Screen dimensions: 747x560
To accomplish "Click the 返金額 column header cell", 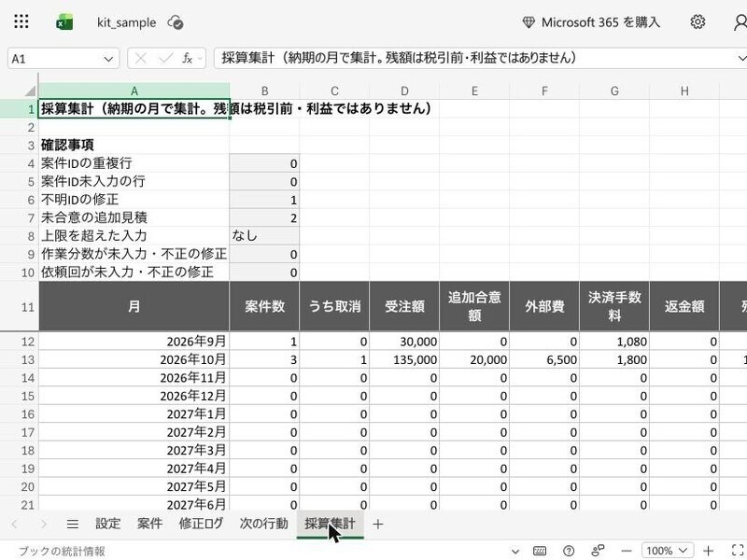I will point(684,306).
